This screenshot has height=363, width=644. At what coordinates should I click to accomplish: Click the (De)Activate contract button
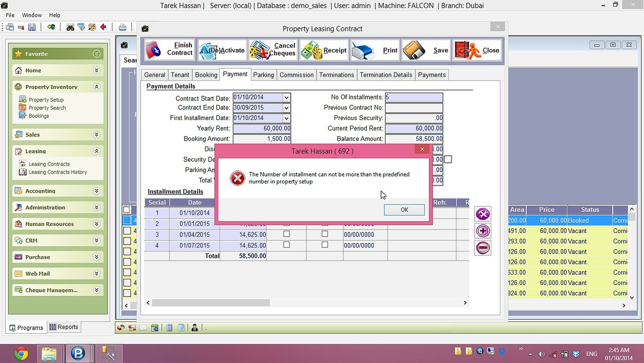point(222,50)
